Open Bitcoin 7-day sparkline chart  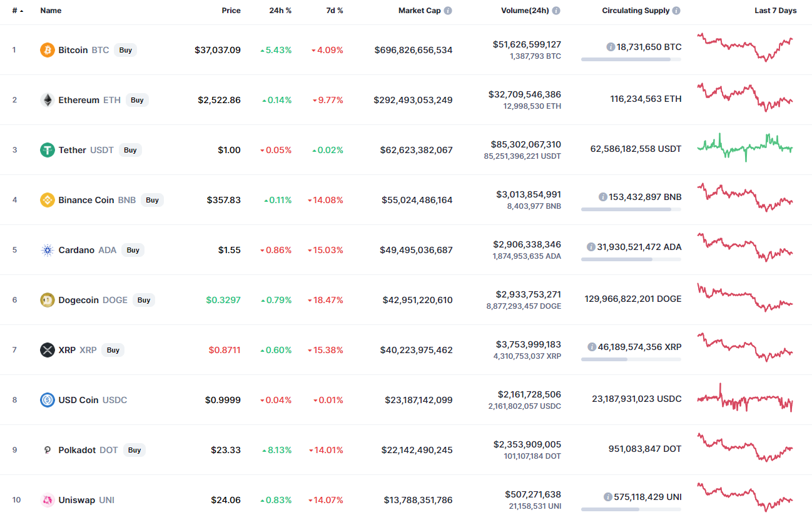pyautogui.click(x=745, y=47)
